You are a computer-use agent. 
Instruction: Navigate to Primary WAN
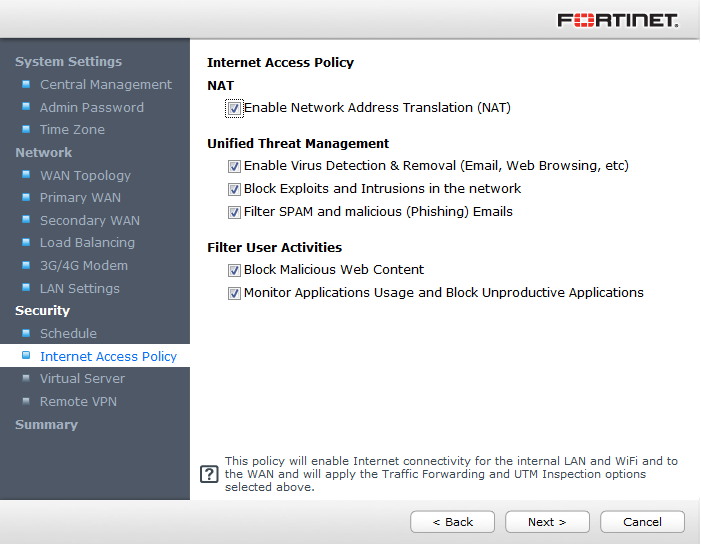click(x=80, y=198)
